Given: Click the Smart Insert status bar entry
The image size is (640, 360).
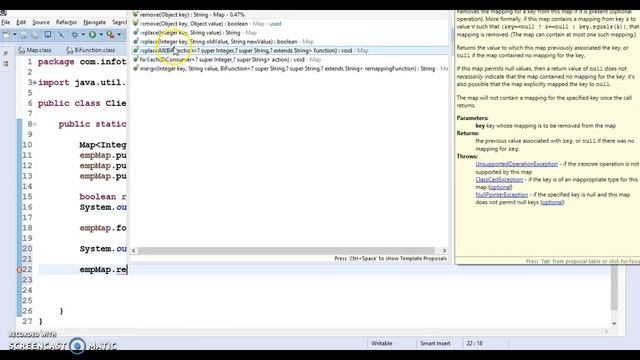Looking at the screenshot, I should (435, 344).
